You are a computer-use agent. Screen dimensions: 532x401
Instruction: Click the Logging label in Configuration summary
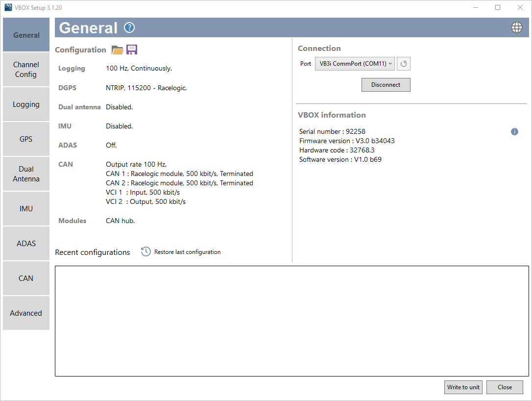tap(72, 68)
